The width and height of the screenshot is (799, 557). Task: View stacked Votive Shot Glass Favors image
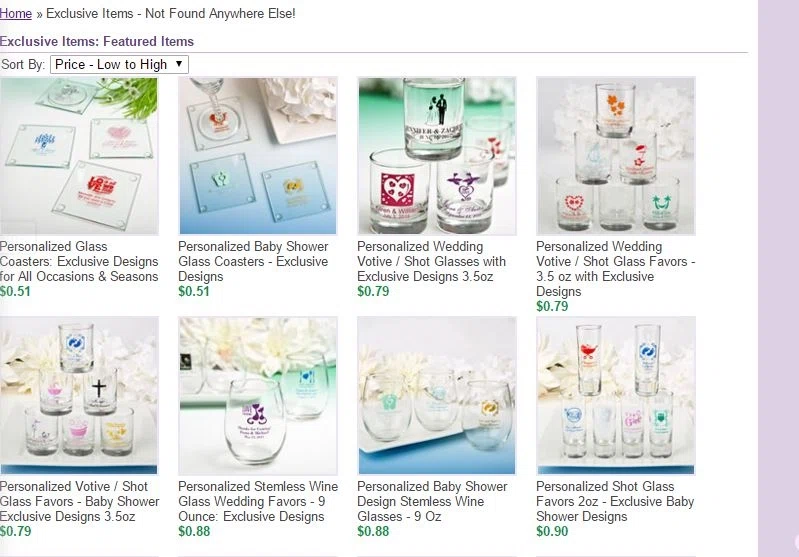point(616,156)
